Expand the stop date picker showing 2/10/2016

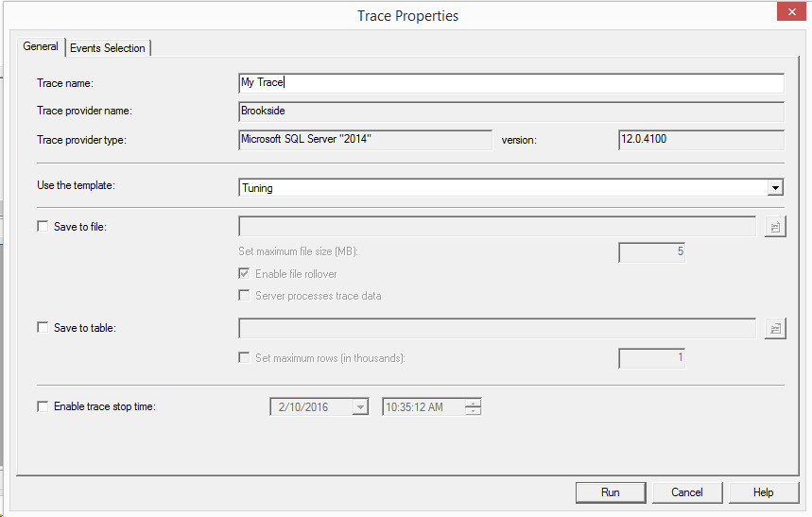(x=359, y=407)
